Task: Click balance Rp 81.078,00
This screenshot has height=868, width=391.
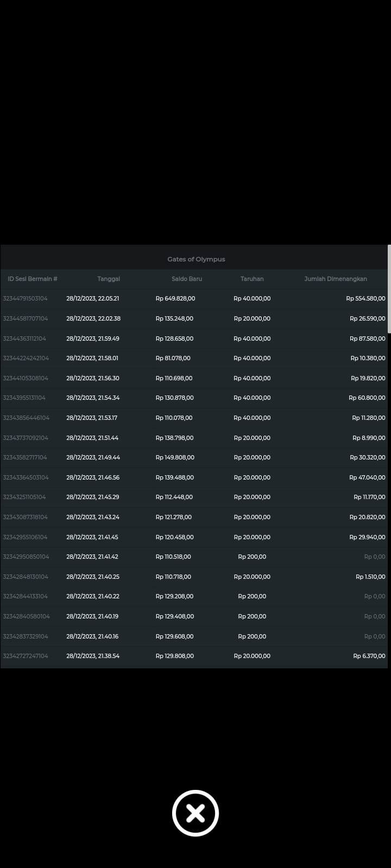Action: click(173, 358)
